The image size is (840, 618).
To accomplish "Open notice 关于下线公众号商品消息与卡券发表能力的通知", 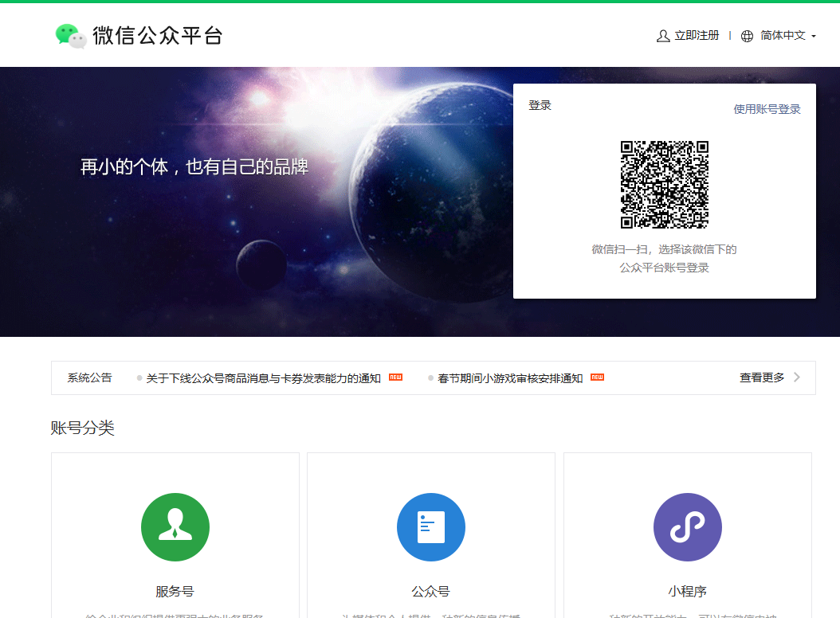I will (x=263, y=378).
